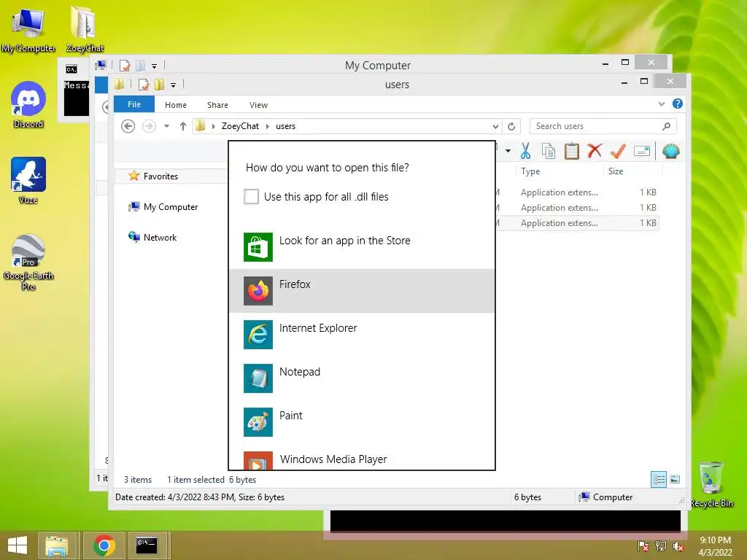The image size is (747, 560).
Task: Open the ZoeyChat desktop folder
Action: click(x=85, y=31)
